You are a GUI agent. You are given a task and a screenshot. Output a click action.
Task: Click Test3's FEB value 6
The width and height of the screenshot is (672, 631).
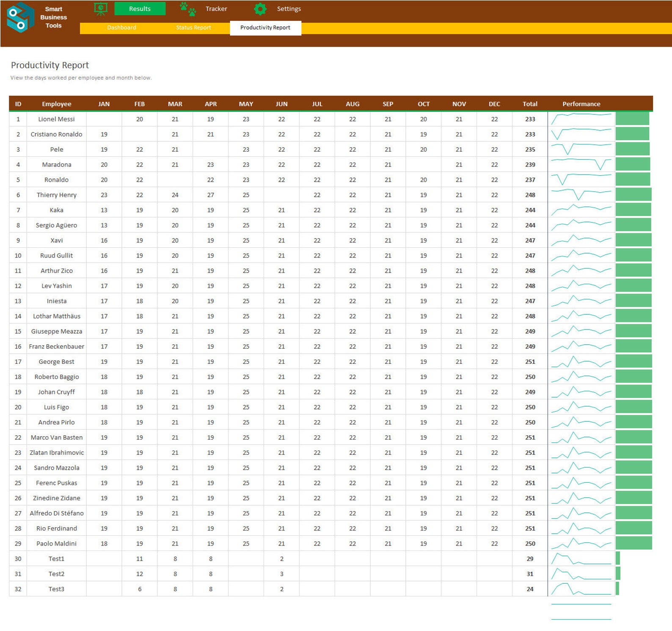click(140, 589)
